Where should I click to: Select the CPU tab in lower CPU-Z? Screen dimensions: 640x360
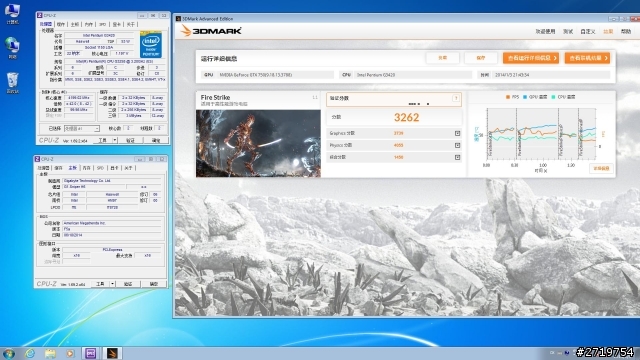(x=43, y=168)
